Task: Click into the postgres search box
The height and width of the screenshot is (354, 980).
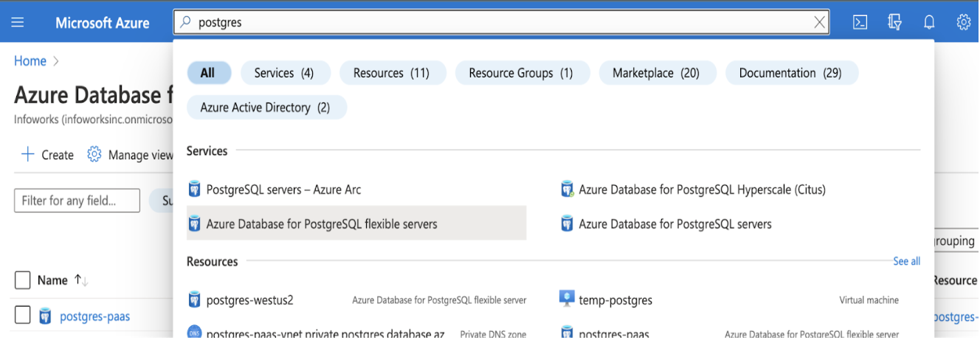Action: coord(502,22)
